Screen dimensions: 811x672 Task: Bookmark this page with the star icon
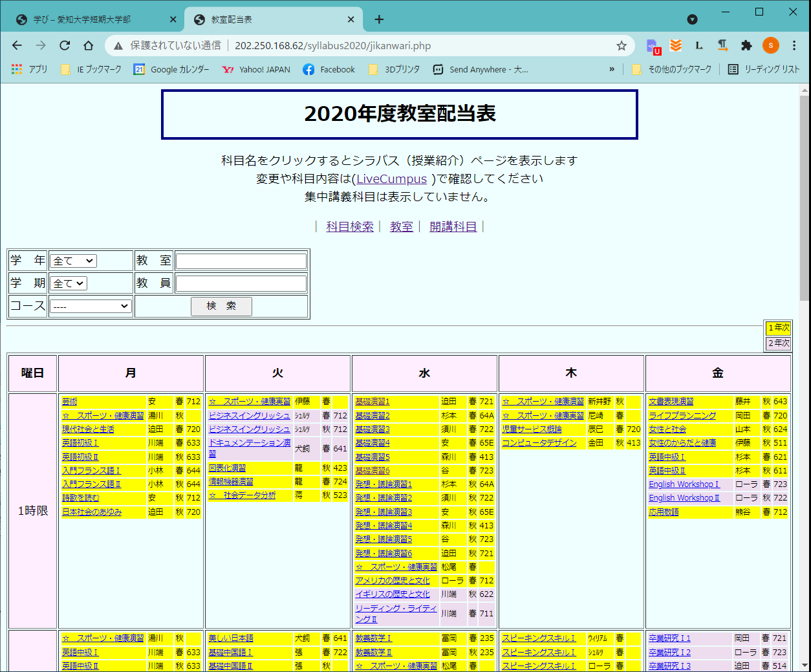[622, 45]
